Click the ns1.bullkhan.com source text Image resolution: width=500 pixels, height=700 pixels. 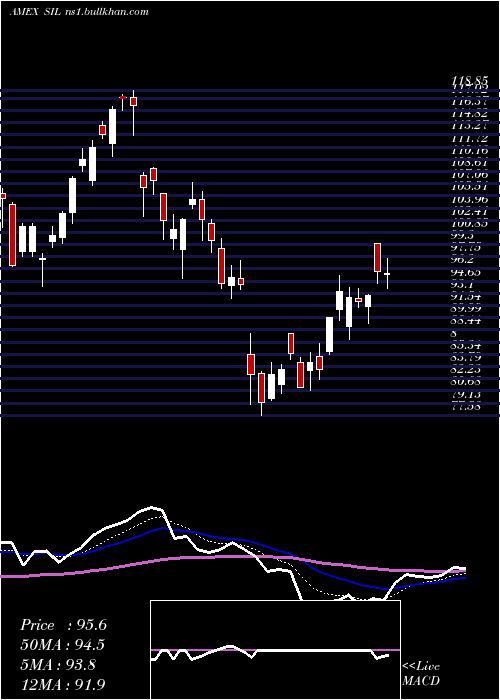tap(107, 12)
